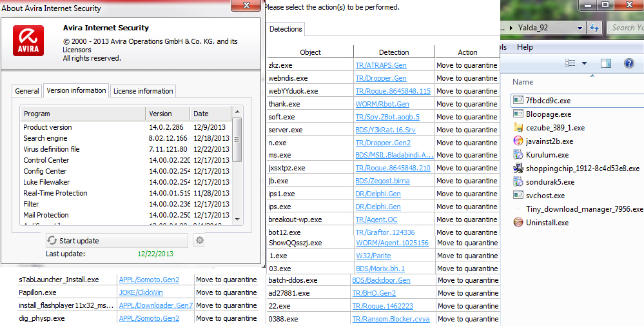Click the Start update button

117,241
